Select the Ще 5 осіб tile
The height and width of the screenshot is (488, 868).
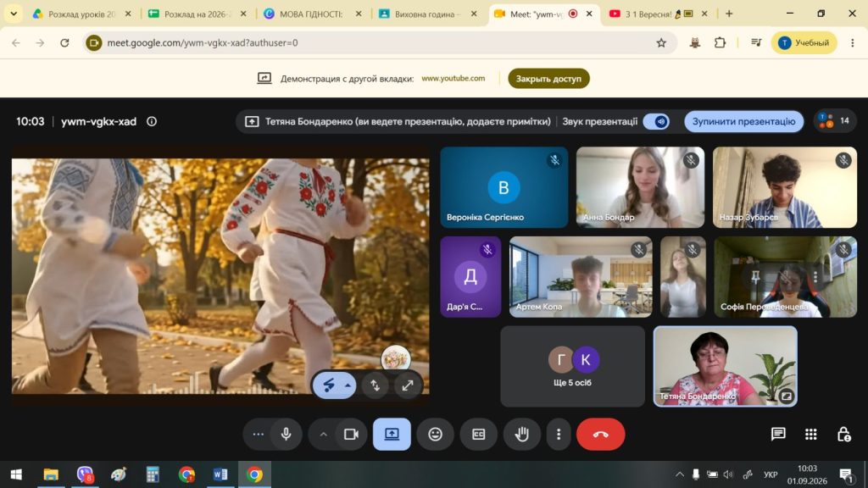pyautogui.click(x=572, y=366)
